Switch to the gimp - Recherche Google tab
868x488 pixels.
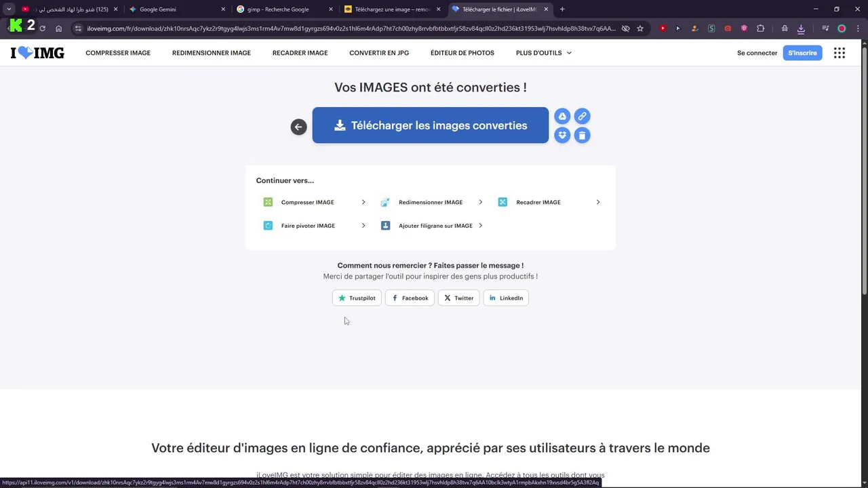coord(284,9)
